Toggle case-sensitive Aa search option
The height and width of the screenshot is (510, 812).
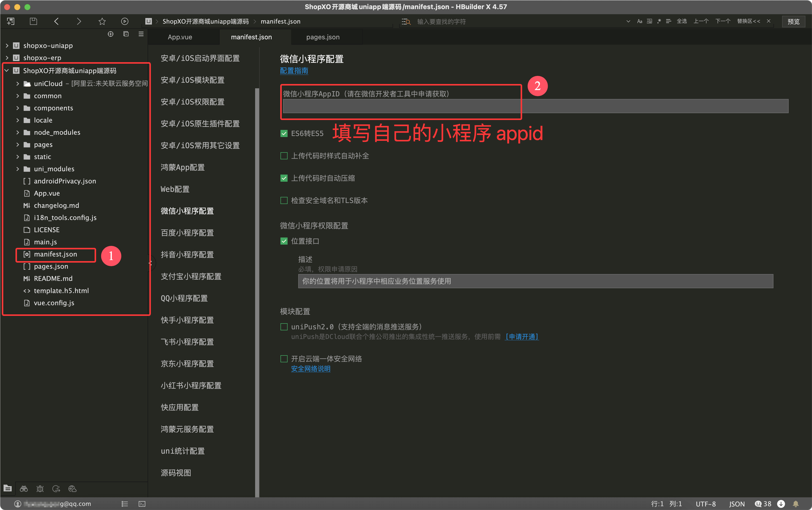coord(639,21)
